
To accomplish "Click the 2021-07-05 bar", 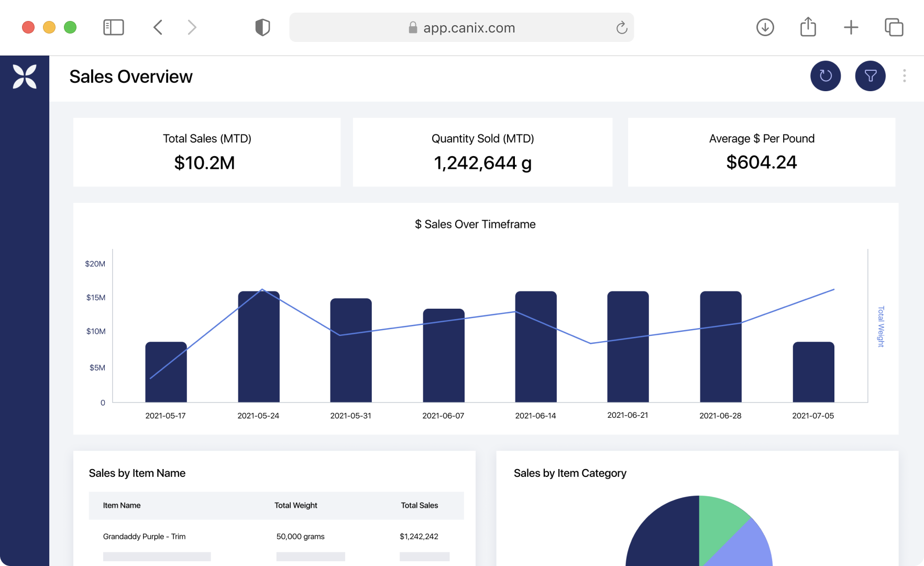I will (x=813, y=372).
